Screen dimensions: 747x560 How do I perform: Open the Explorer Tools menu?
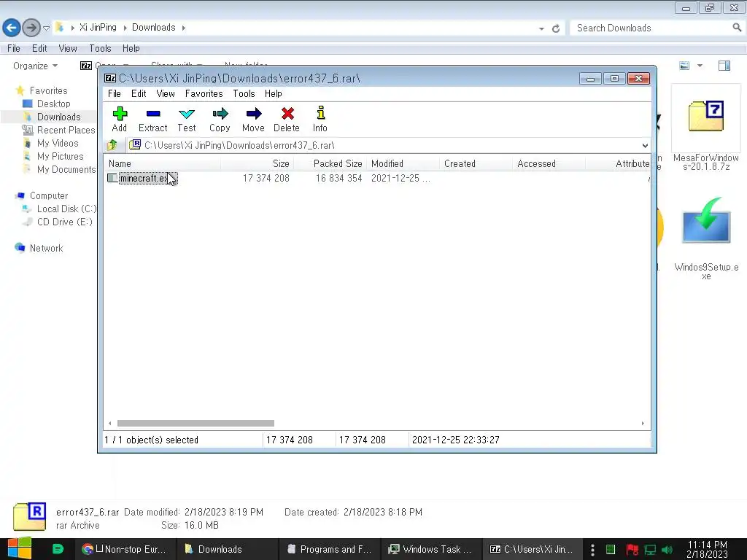coord(100,48)
